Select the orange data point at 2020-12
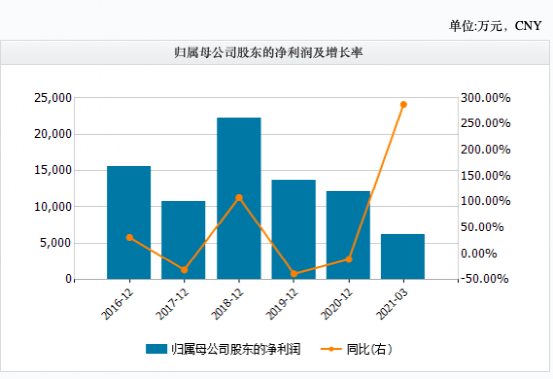 point(349,259)
